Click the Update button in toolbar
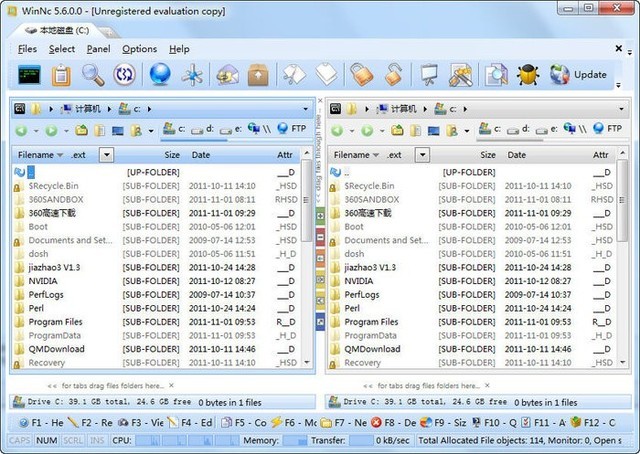 (x=578, y=75)
